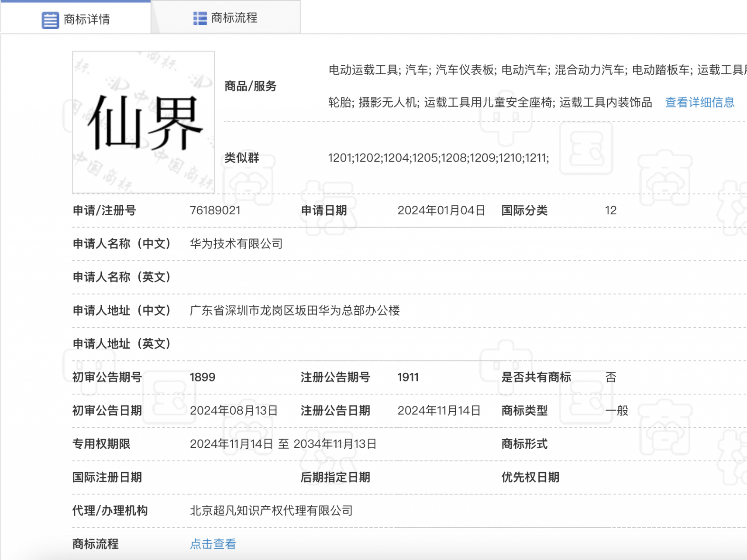Select international class value 12
This screenshot has height=560, width=747.
610,210
